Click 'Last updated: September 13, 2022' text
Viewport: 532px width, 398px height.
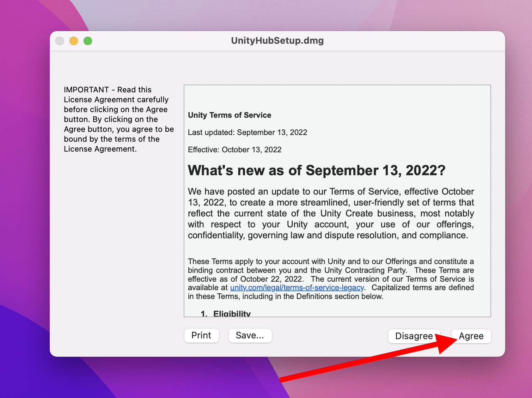[x=247, y=133]
